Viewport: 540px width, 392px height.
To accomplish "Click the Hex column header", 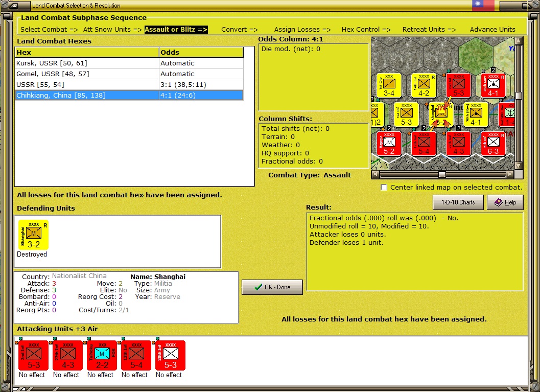I will click(x=87, y=52).
